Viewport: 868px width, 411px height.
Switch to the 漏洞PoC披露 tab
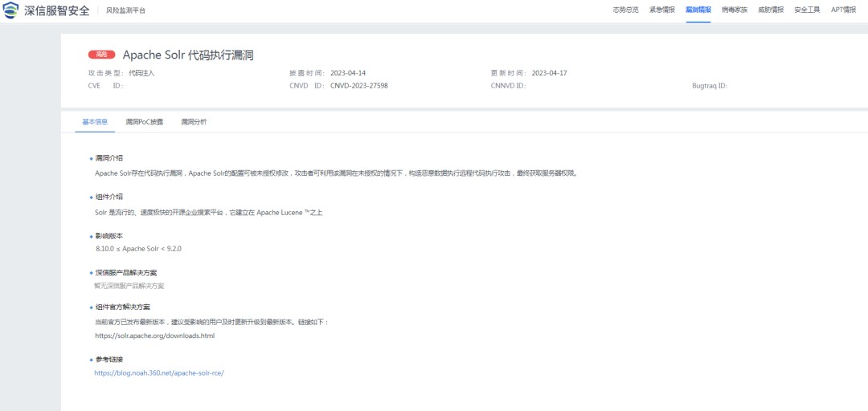[x=145, y=122]
